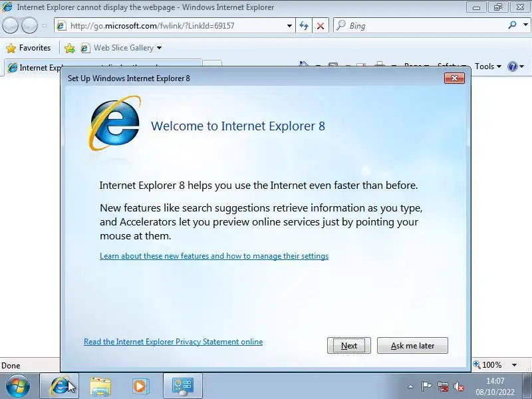Open the recent pages dropdown arrow

[x=44, y=26]
